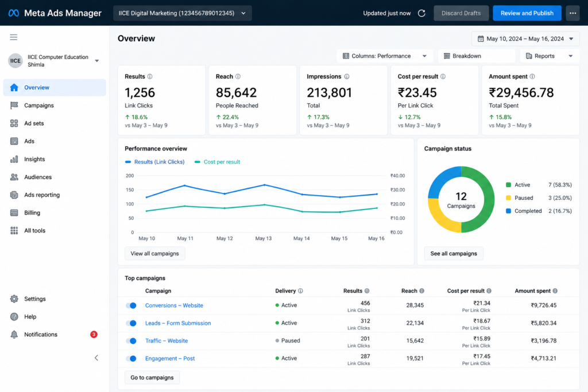
Task: Click the Billing card icon
Action: click(14, 213)
